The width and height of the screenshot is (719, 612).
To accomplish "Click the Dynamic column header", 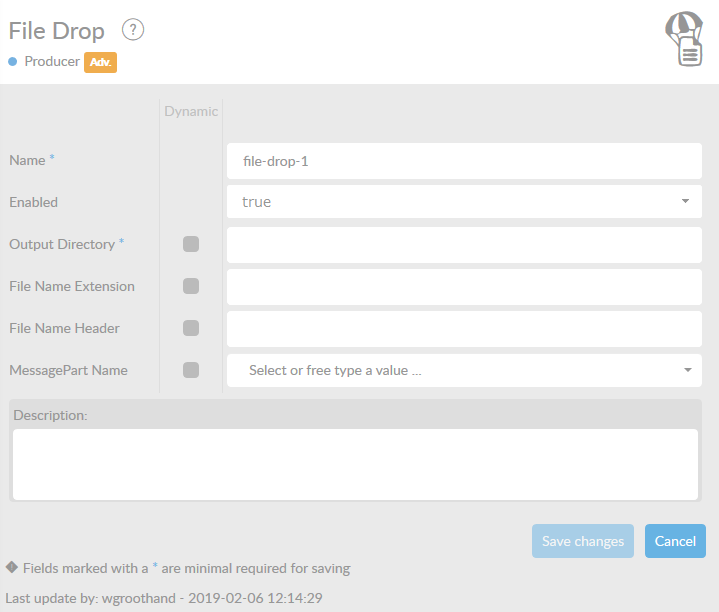I will pyautogui.click(x=191, y=111).
